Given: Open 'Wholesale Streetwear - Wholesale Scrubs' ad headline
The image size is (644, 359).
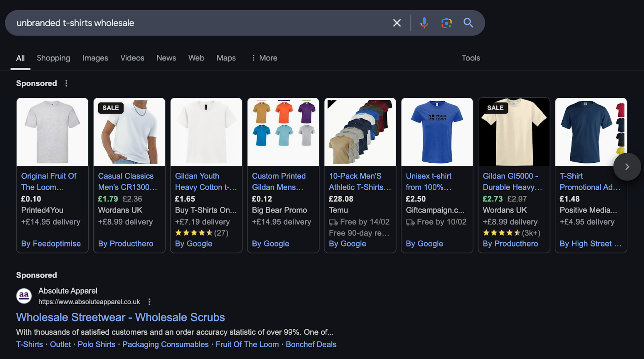Looking at the screenshot, I should 120,317.
